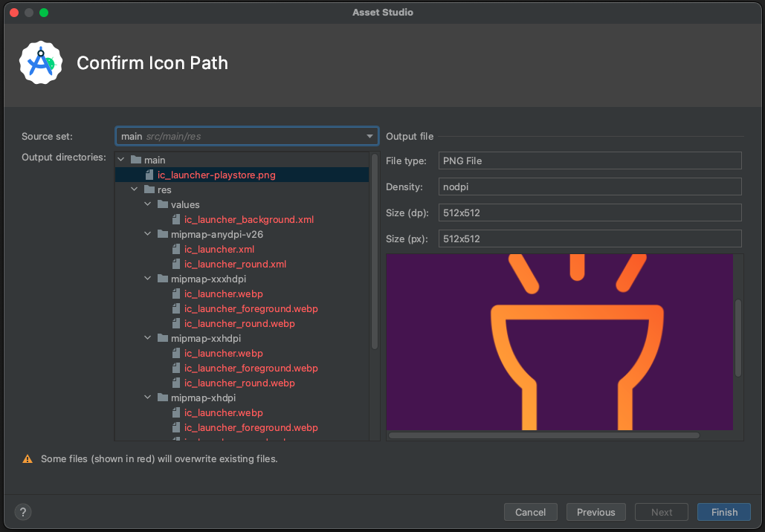Viewport: 765px width, 532px height.
Task: Open the help button with question mark
Action: point(22,512)
